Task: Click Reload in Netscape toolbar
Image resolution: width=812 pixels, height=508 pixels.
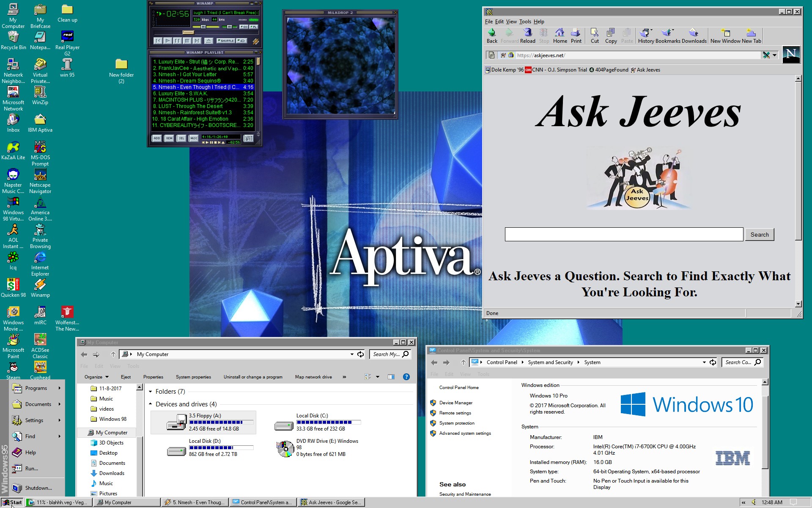Action: [527, 36]
